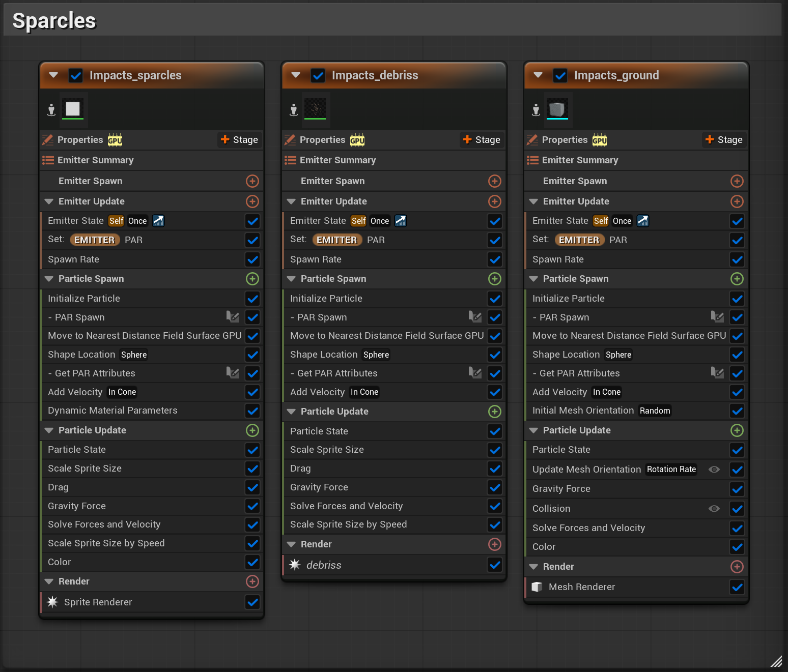
Task: Uncheck Gravity Force in Impacts_debriss
Action: pos(495,487)
